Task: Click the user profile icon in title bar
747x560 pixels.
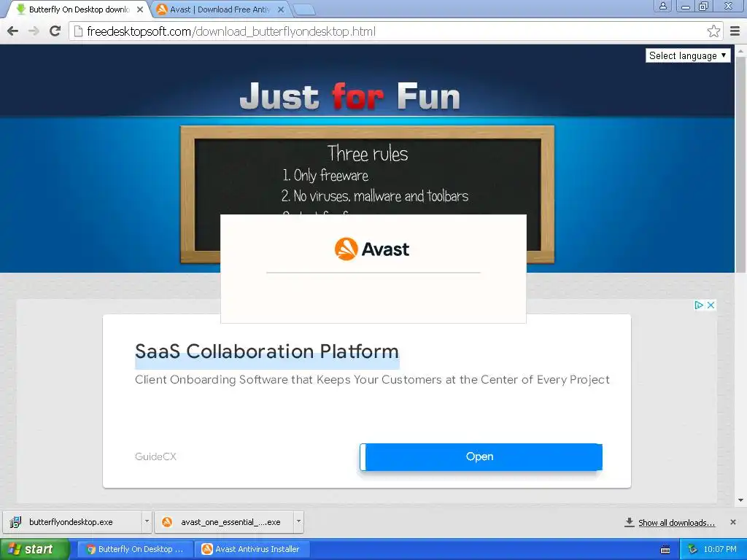Action: [x=662, y=6]
